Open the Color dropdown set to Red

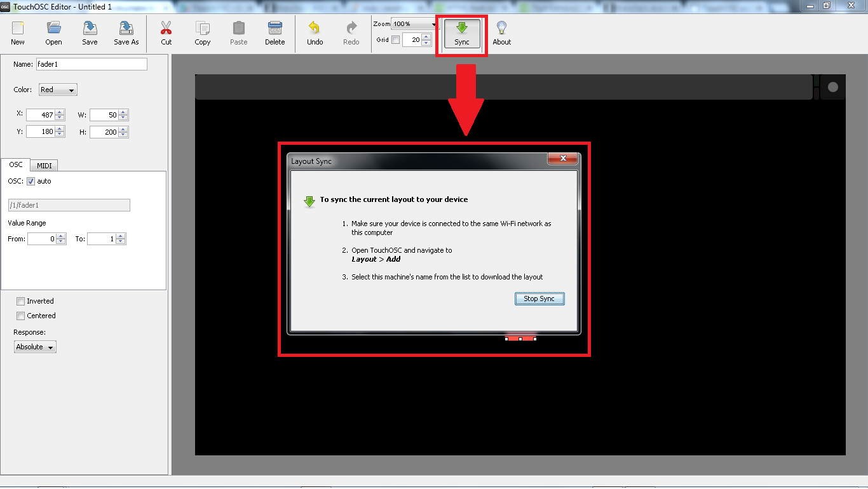click(x=58, y=90)
